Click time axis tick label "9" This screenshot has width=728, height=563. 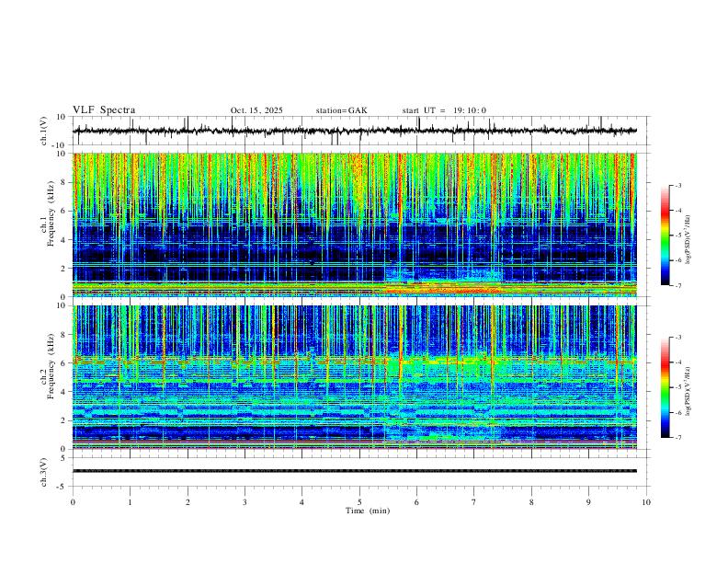click(x=588, y=502)
